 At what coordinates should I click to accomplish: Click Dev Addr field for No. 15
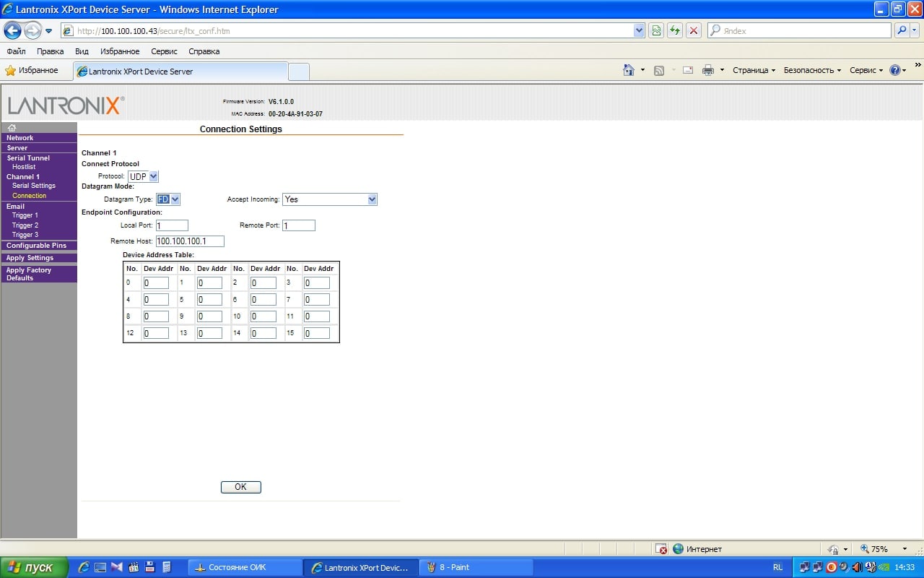point(316,334)
